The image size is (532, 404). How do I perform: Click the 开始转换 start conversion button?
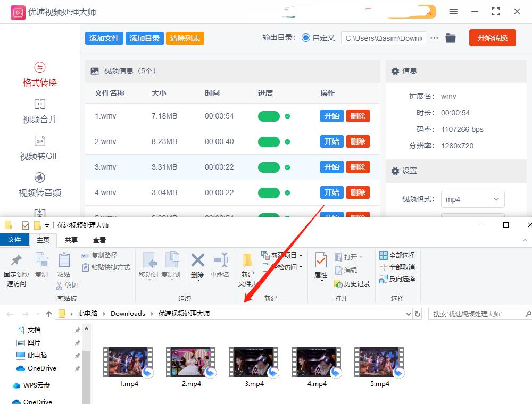pos(492,38)
